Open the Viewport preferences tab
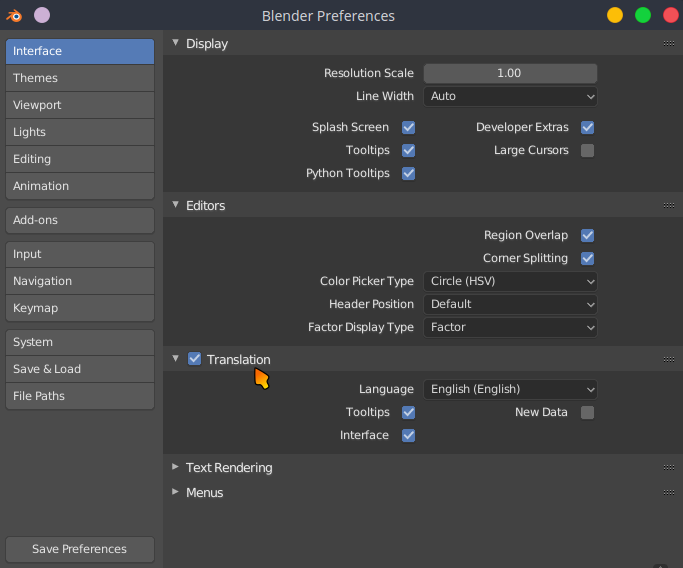 coord(80,105)
